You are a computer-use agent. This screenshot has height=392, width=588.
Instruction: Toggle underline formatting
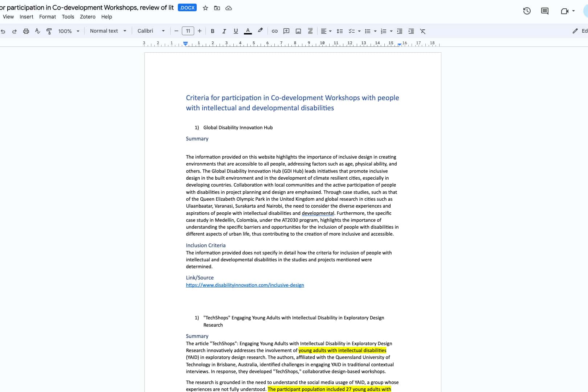(236, 31)
